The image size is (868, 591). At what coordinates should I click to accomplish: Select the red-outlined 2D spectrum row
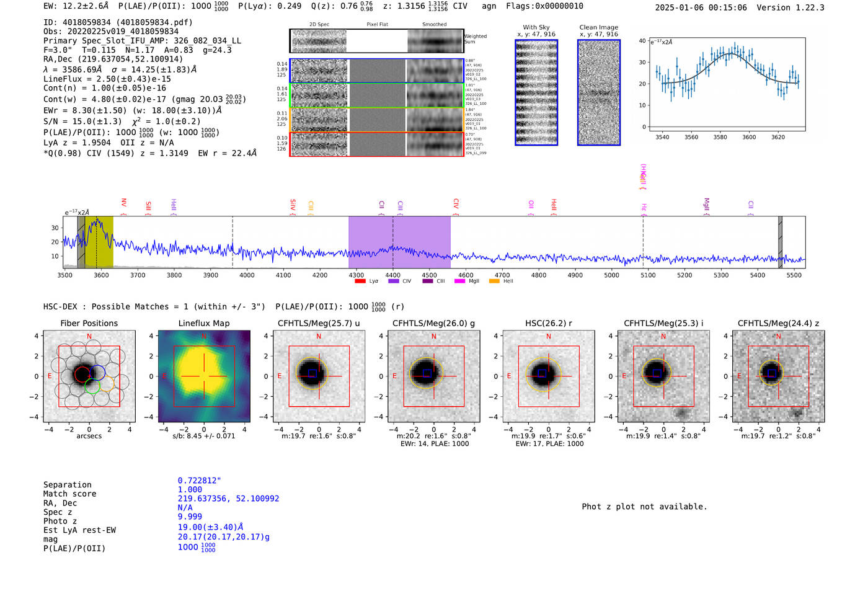pyautogui.click(x=377, y=144)
